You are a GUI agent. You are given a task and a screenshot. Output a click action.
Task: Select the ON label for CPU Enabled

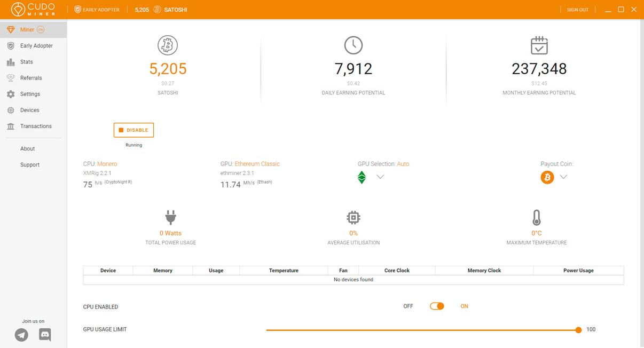tap(465, 306)
